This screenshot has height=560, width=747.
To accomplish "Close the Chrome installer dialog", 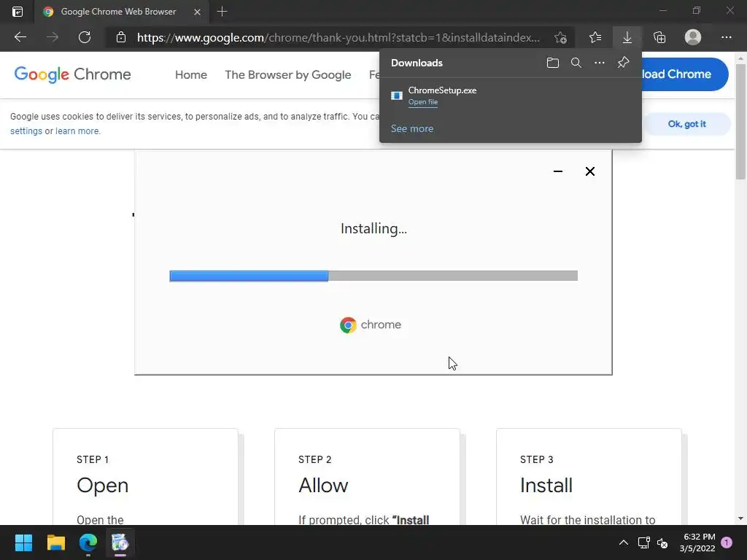I will [589, 171].
